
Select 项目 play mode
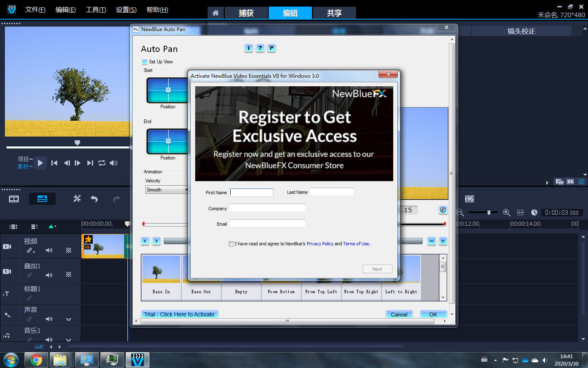[x=23, y=159]
